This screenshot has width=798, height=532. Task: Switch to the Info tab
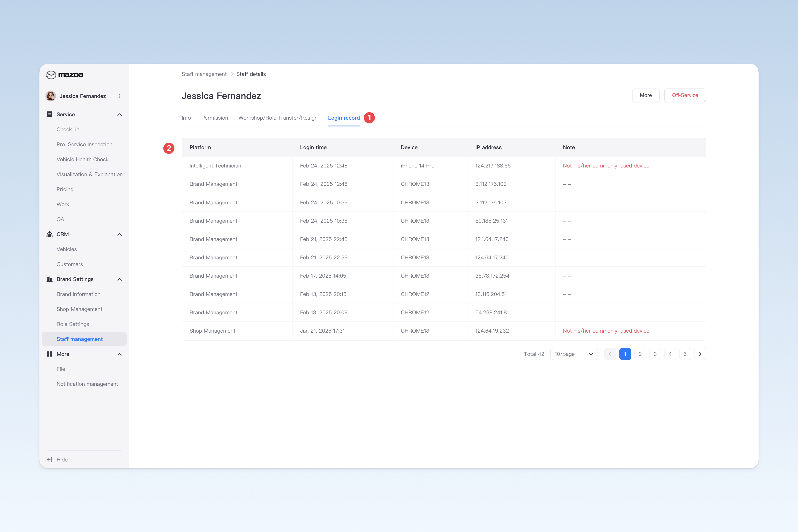[x=186, y=118]
